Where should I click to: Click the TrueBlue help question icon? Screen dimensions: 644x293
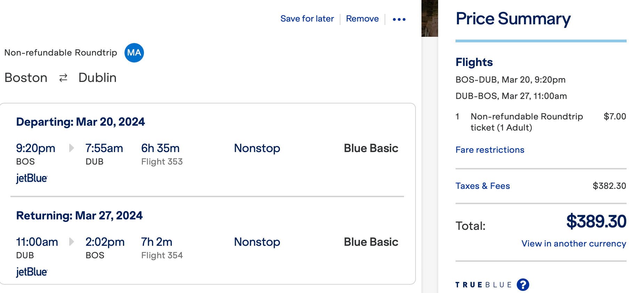[x=523, y=285]
